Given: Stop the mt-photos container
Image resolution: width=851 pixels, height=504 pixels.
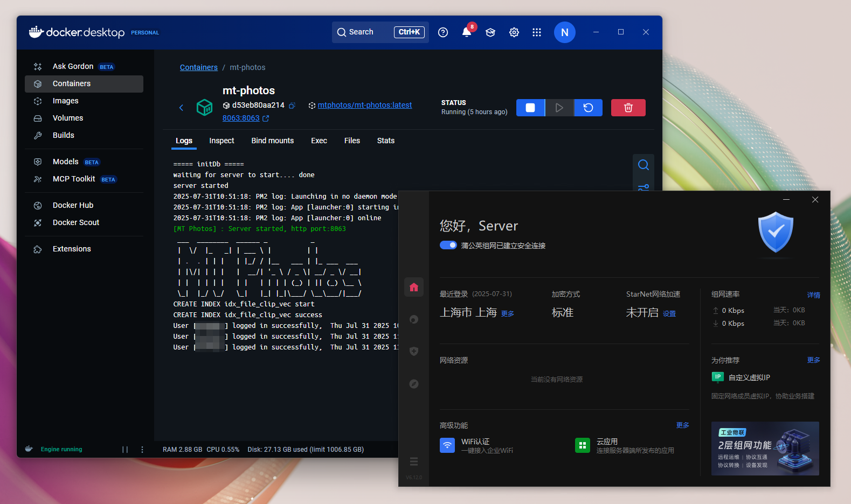Looking at the screenshot, I should click(x=530, y=108).
